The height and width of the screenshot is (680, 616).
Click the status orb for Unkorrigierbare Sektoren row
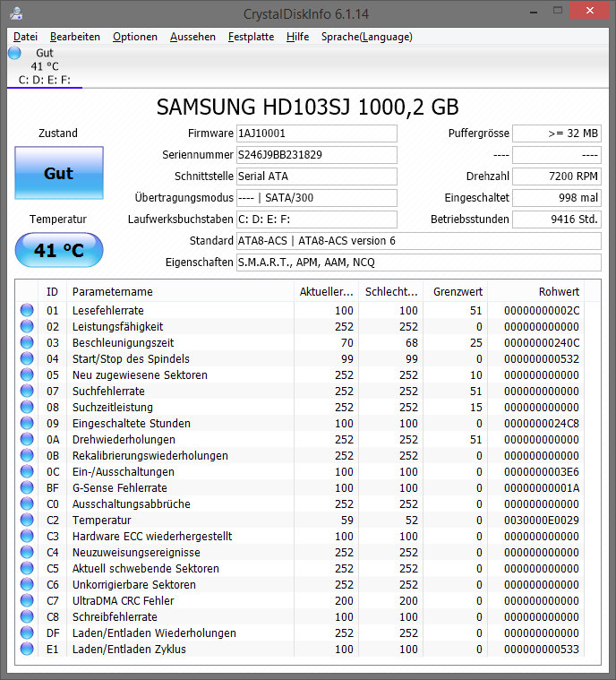click(x=27, y=584)
